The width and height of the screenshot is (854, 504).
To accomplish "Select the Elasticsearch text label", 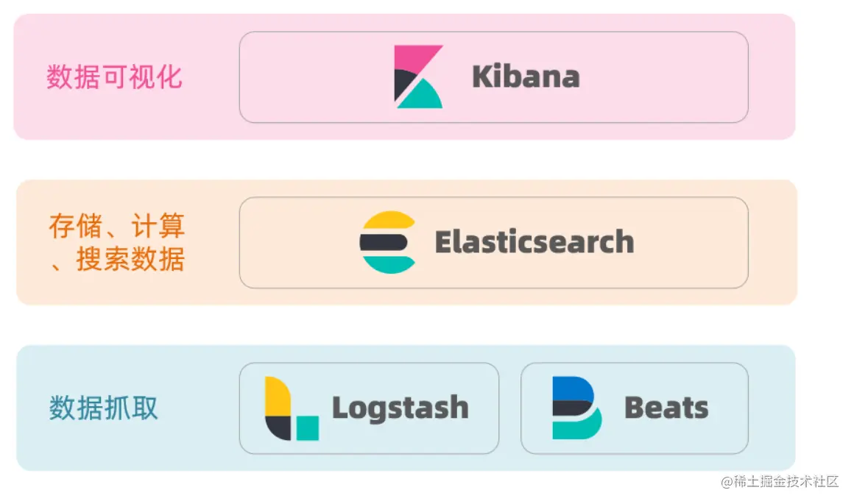I will tap(534, 242).
